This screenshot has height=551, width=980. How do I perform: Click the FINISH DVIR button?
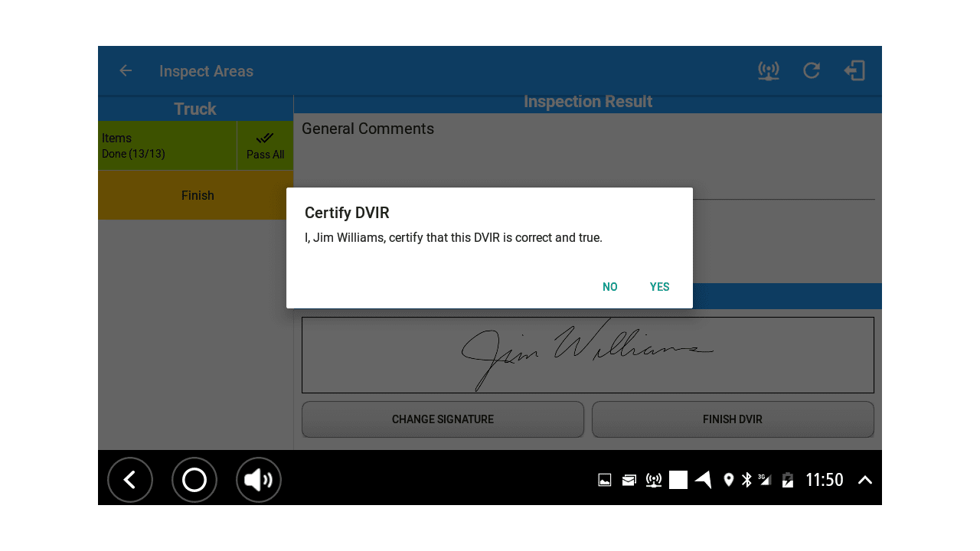click(733, 419)
